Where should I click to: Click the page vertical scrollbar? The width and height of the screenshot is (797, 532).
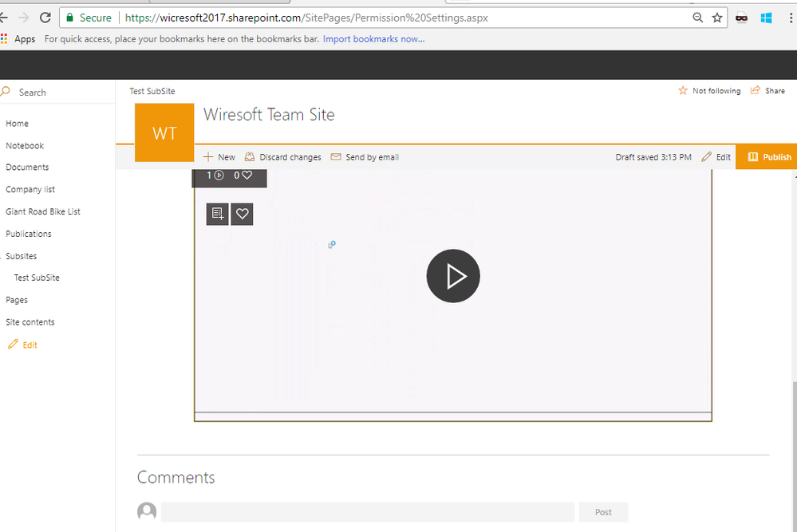[x=794, y=456]
